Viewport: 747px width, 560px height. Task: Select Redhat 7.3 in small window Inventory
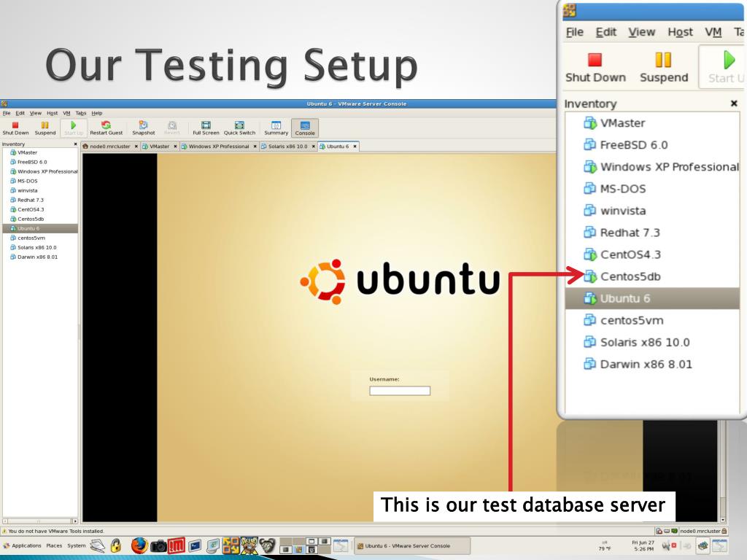(41, 200)
